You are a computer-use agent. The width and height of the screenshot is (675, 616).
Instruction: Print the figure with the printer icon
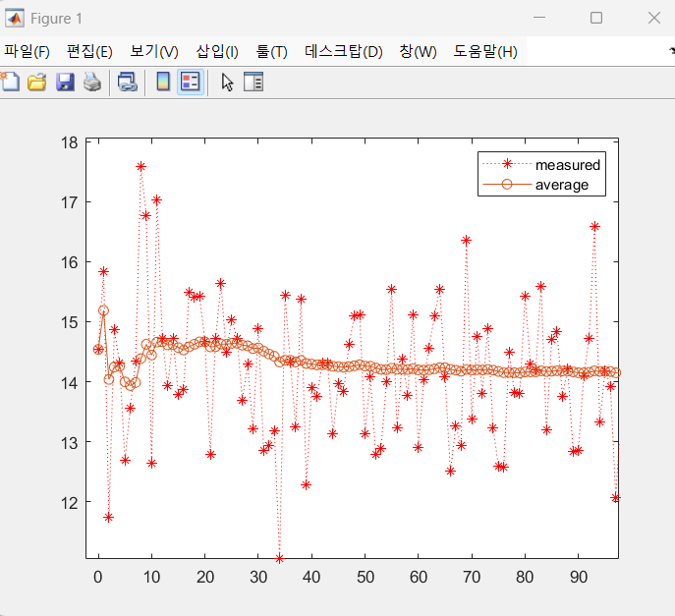(92, 82)
